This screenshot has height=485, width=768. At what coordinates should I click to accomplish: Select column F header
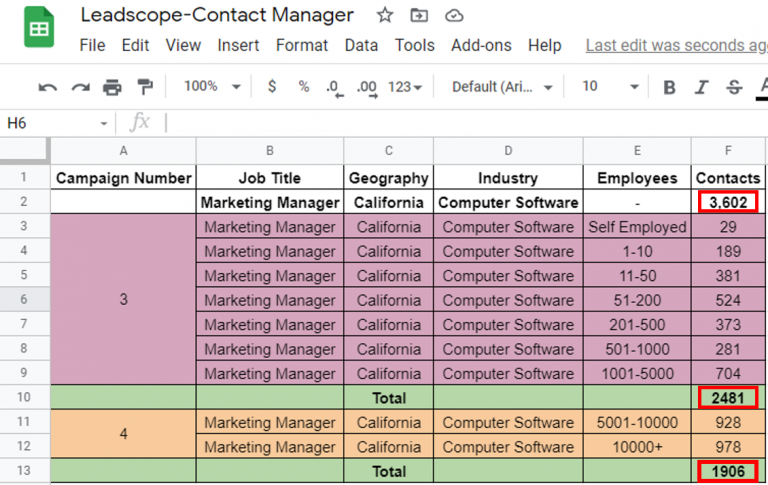point(728,151)
